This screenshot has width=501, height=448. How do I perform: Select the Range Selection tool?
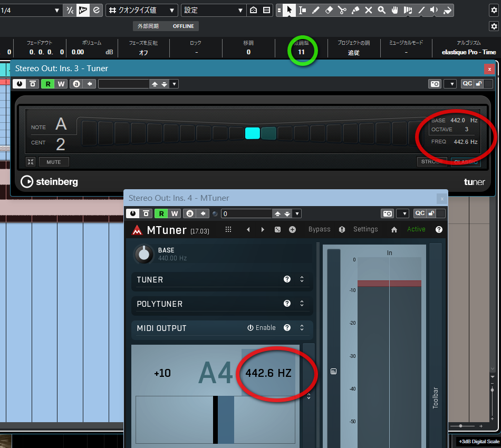point(302,10)
